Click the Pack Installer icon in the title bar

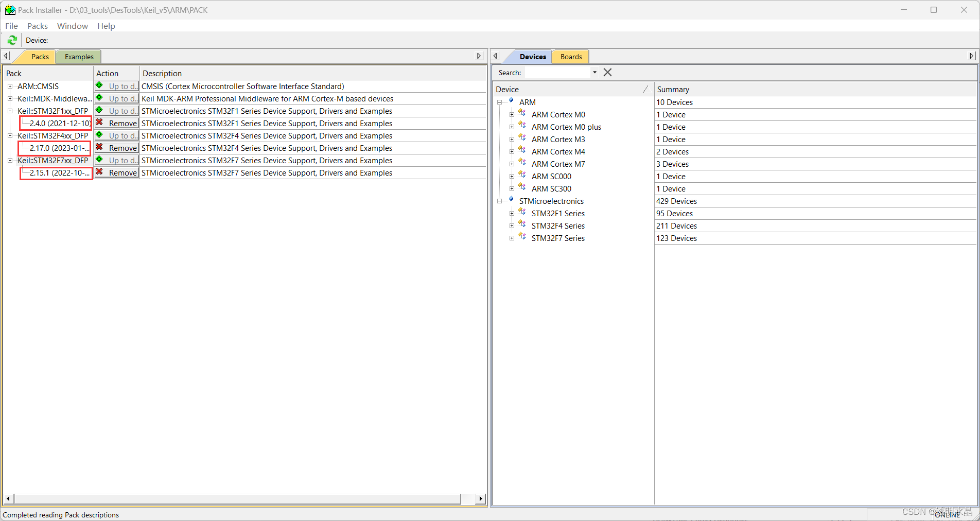[x=10, y=9]
